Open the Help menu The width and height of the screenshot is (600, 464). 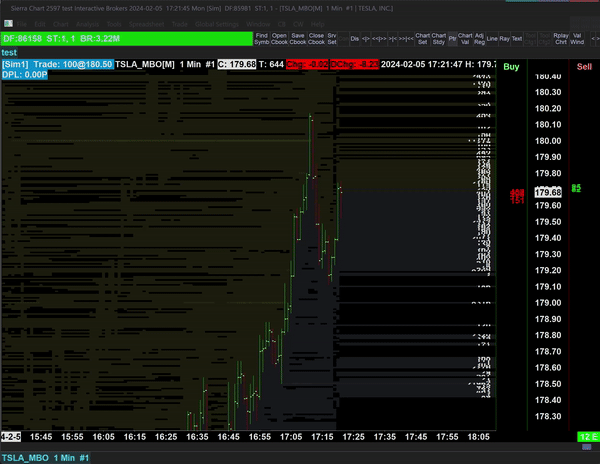[x=317, y=24]
